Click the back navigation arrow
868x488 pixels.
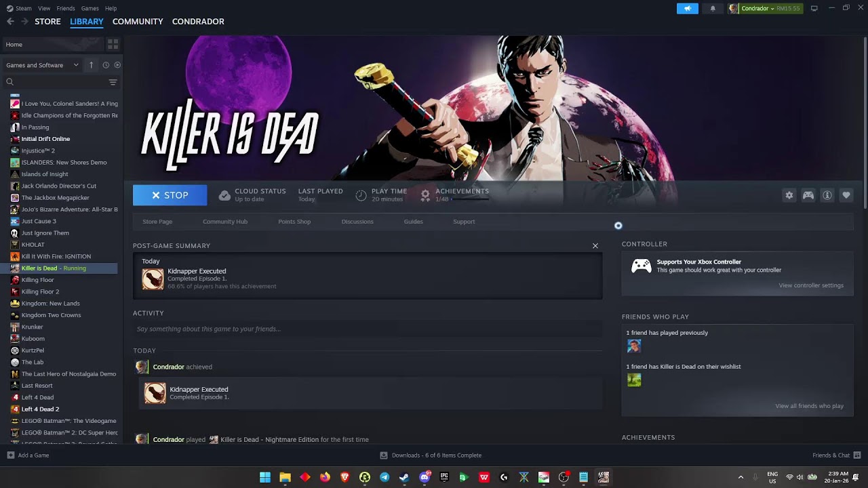pyautogui.click(x=10, y=22)
